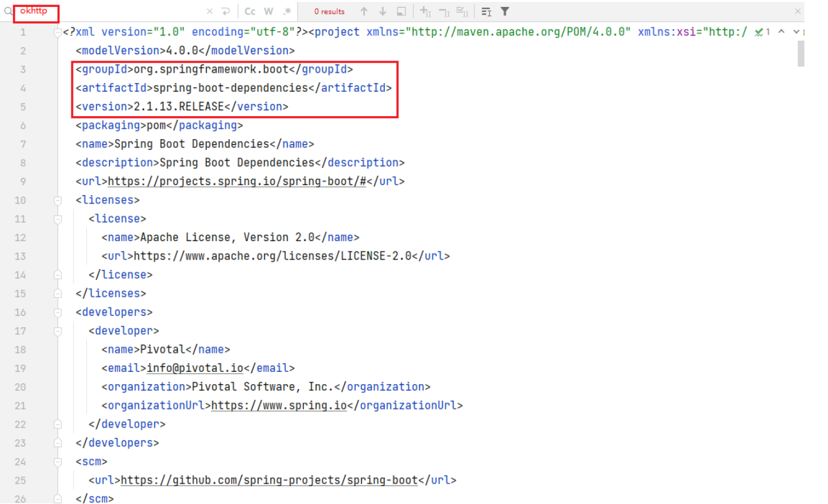
Task: Open the github spring-boot repository link
Action: coord(269,480)
